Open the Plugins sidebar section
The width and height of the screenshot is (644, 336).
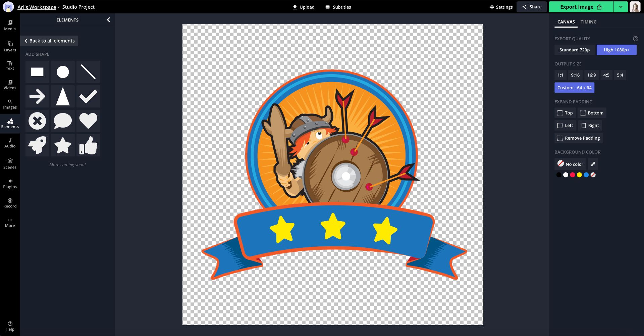tap(10, 183)
